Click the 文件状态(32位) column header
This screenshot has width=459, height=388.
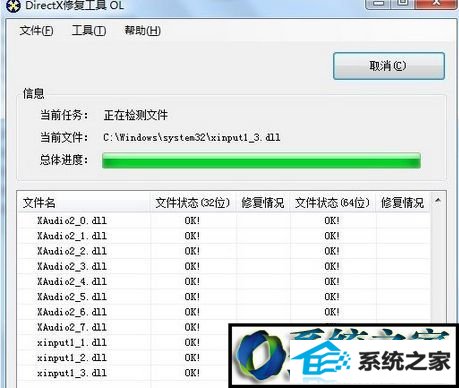[x=193, y=202]
